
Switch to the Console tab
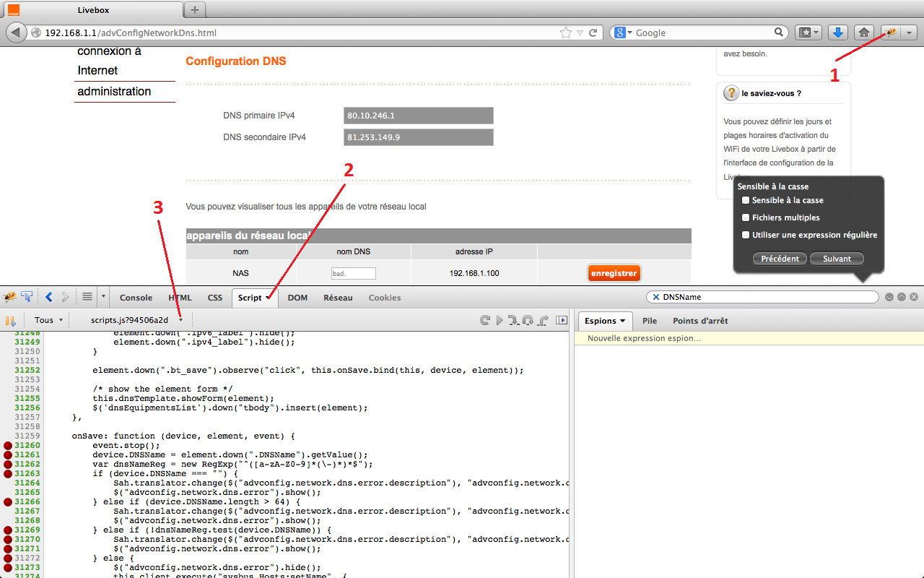coord(136,298)
